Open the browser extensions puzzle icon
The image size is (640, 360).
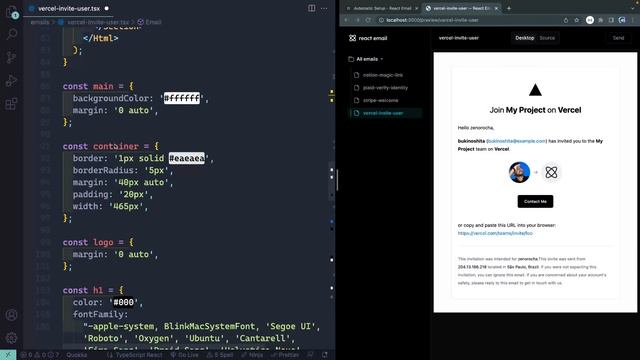click(601, 20)
